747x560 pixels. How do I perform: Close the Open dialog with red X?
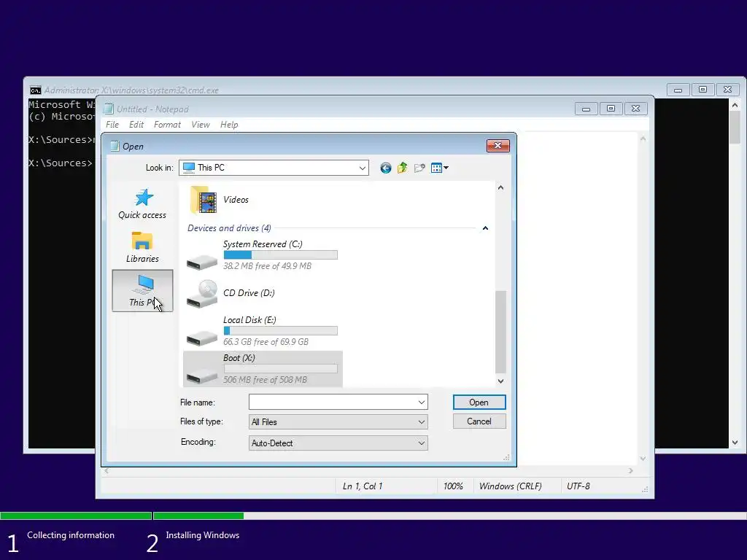coord(498,146)
